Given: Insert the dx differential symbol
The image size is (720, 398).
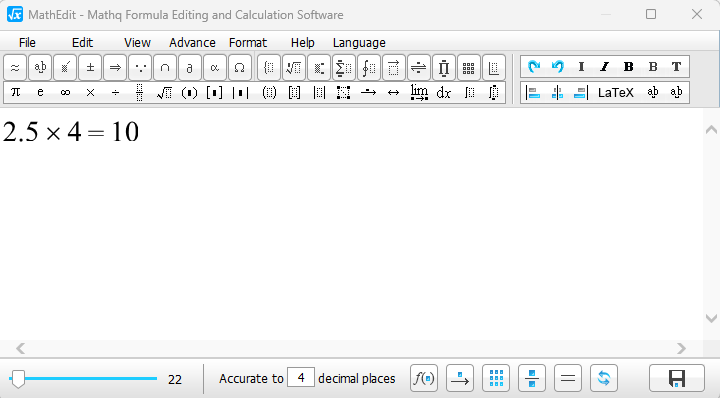Looking at the screenshot, I should (x=444, y=92).
